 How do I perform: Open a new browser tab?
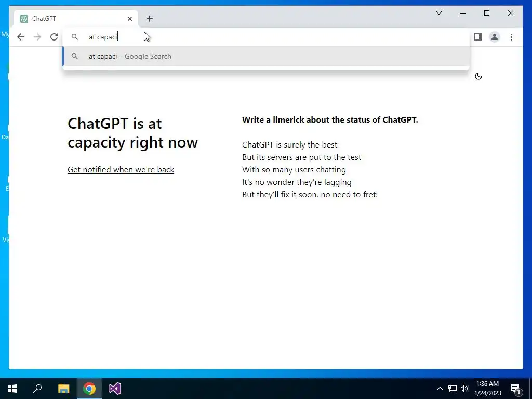point(150,19)
